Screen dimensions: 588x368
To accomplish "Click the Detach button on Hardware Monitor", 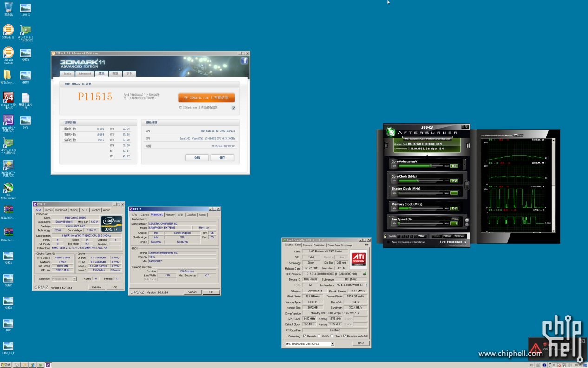I will click(x=518, y=135).
